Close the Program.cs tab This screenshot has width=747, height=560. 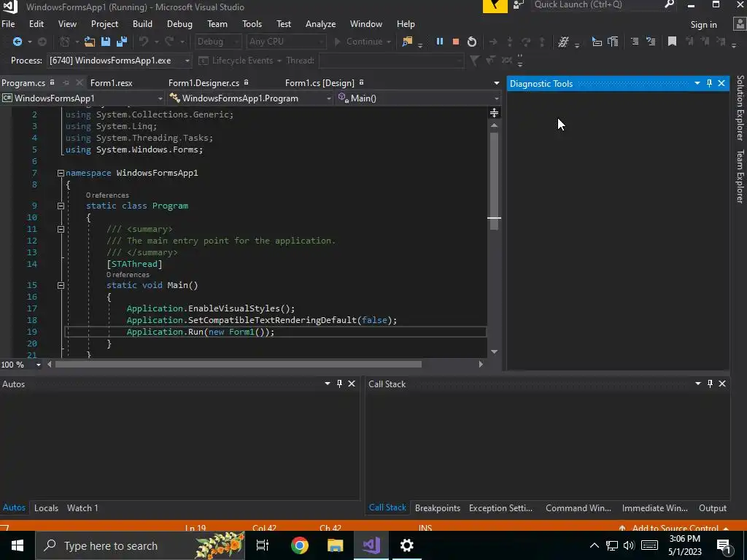79,83
